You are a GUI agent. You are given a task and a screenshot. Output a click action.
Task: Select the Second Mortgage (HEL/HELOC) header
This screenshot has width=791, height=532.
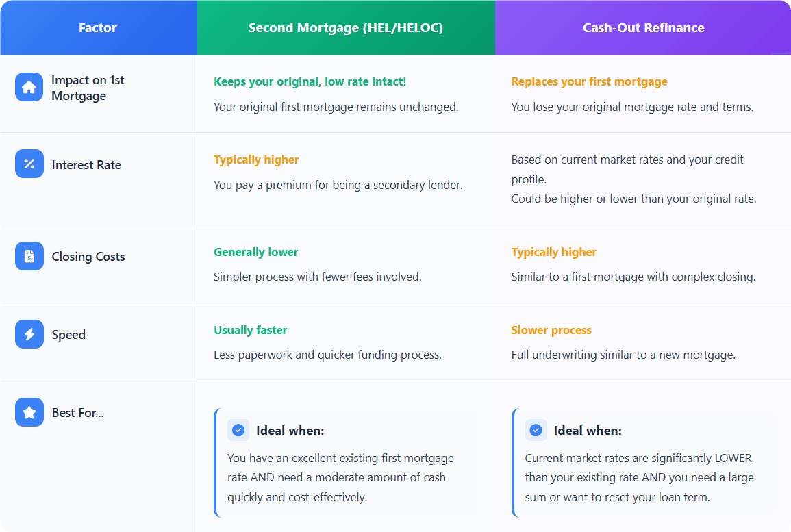click(x=346, y=28)
